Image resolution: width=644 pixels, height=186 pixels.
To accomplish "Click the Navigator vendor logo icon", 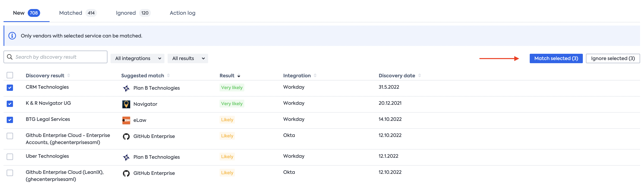I will [126, 104].
